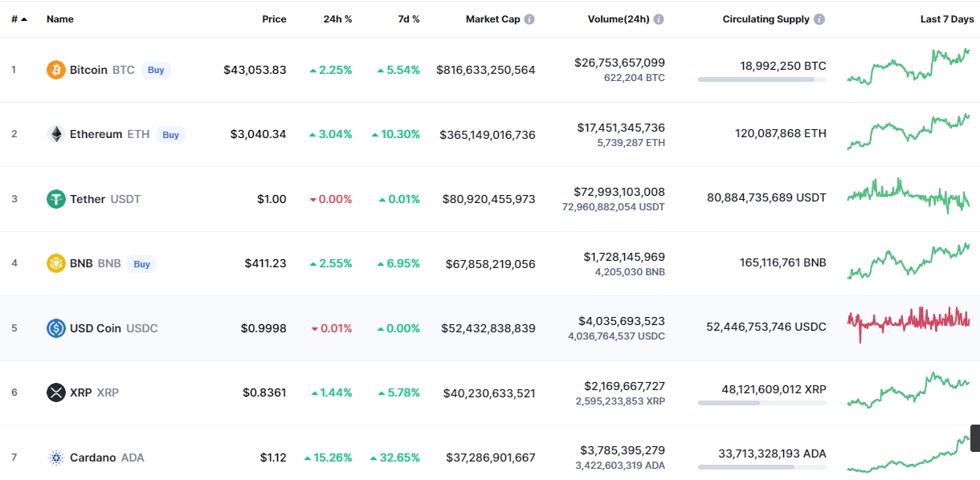Image resolution: width=980 pixels, height=480 pixels.
Task: Sort the table by Price column
Action: [274, 19]
